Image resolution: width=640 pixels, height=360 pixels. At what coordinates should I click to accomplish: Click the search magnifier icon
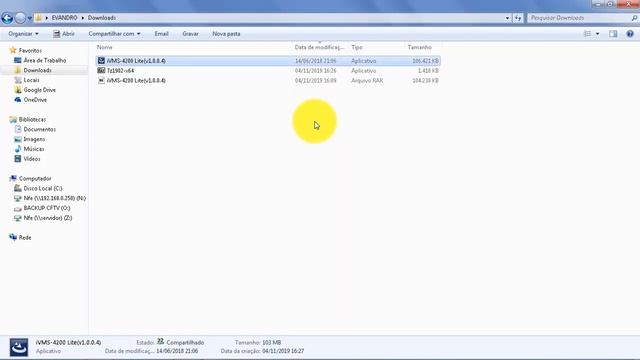pos(634,18)
